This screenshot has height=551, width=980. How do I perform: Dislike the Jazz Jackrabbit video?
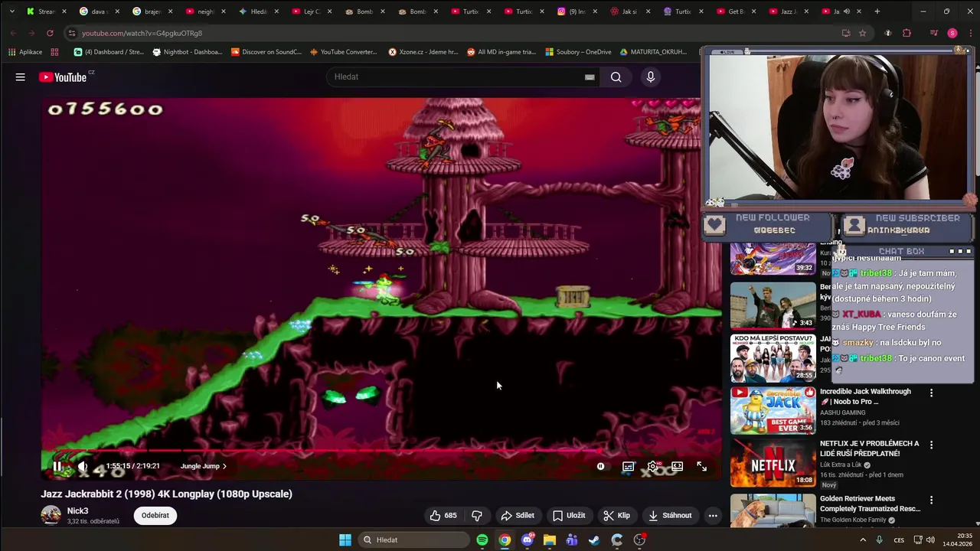click(x=476, y=515)
